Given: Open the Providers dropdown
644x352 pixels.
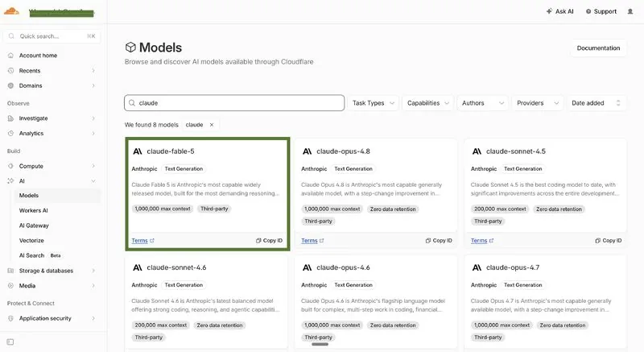Looking at the screenshot, I should 537,103.
